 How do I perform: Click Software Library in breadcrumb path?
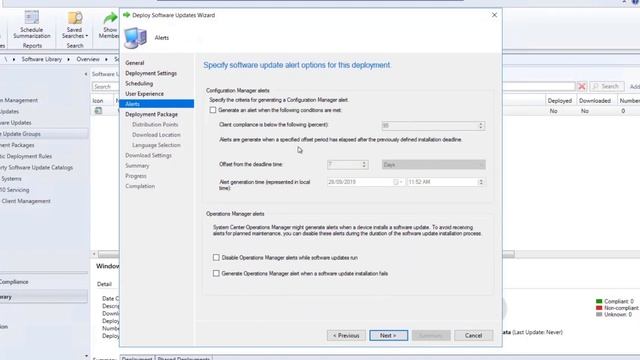pos(42,59)
